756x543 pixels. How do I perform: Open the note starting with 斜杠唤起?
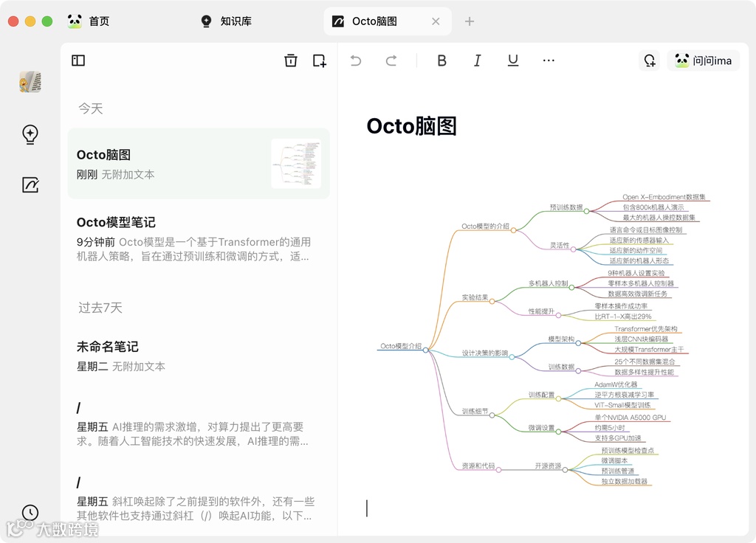(199, 499)
